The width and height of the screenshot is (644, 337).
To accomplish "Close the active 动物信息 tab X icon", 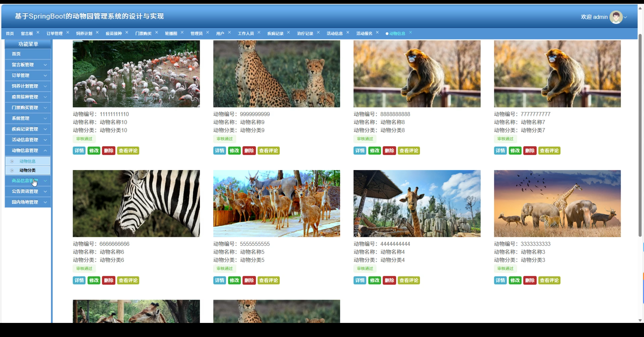I will pyautogui.click(x=411, y=32).
